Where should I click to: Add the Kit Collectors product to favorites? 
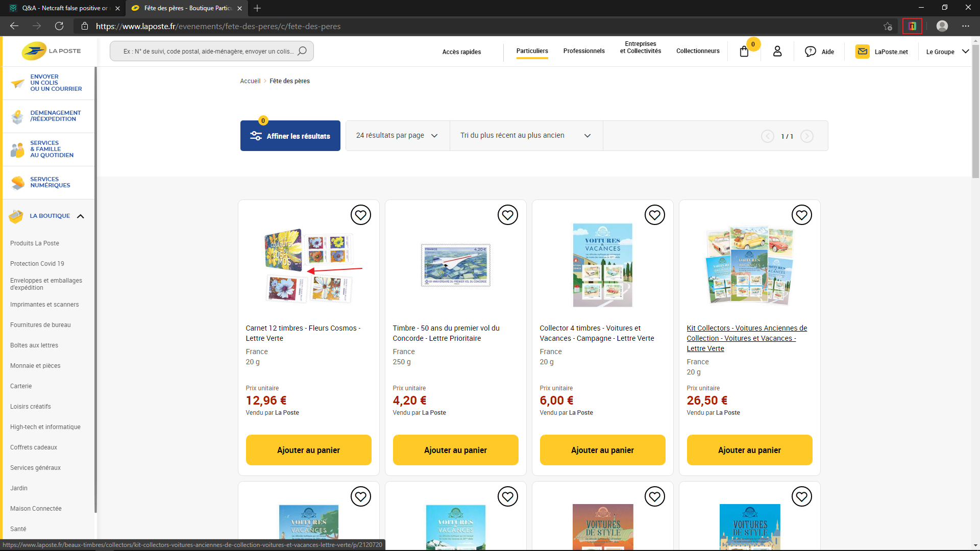tap(801, 215)
